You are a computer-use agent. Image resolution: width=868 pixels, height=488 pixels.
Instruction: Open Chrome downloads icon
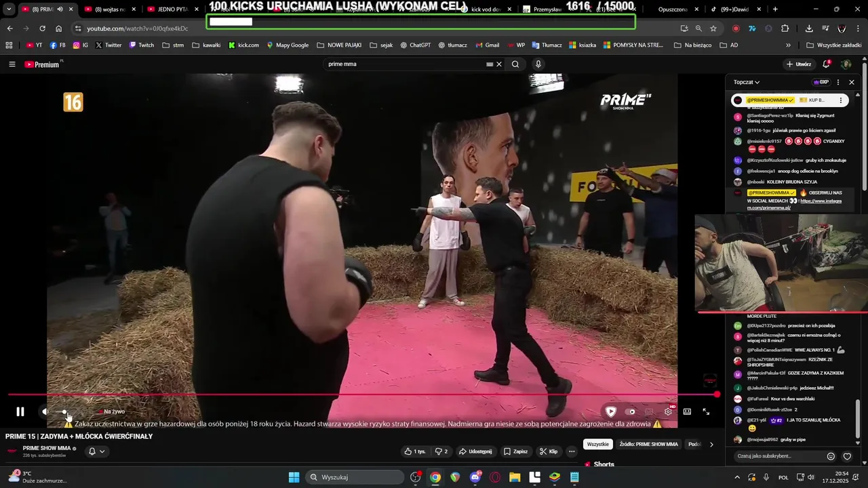point(809,28)
